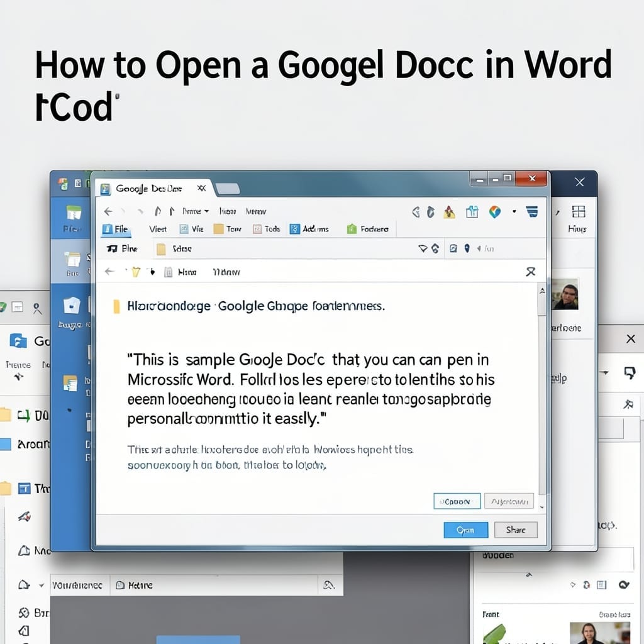
Task: Click the user avatar photo in the back window
Action: pyautogui.click(x=565, y=294)
